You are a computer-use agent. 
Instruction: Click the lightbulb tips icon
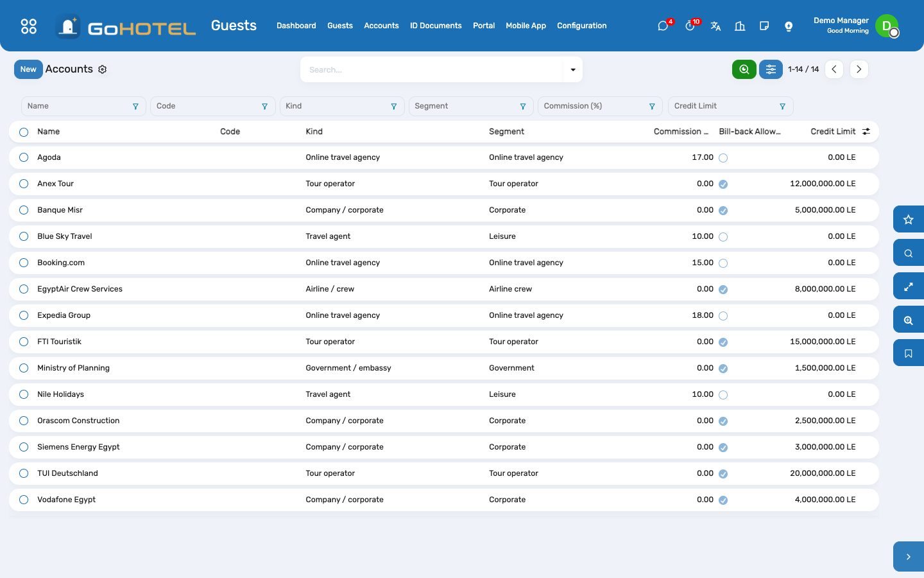point(789,26)
